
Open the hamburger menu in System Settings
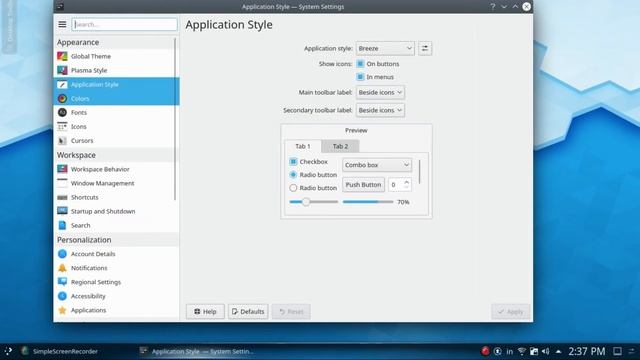(x=62, y=24)
